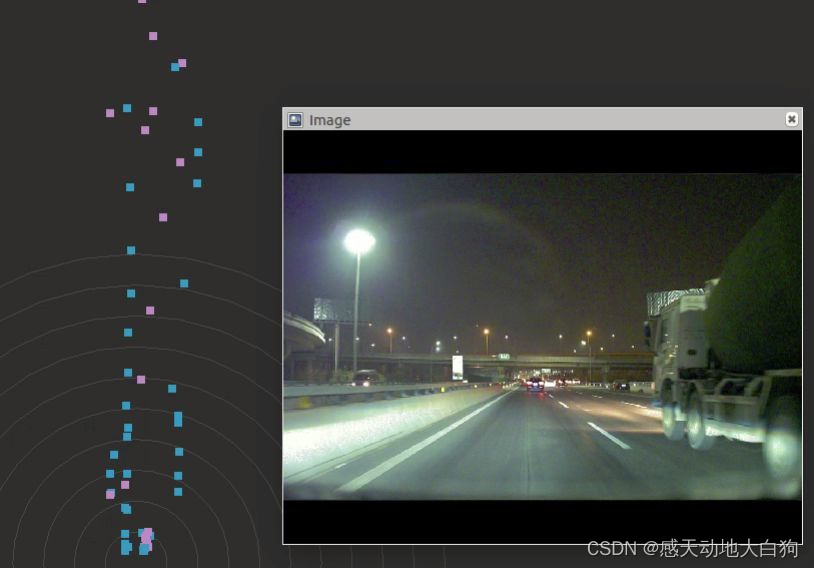814x568 pixels.
Task: Click the Image panel icon in title bar
Action: click(x=295, y=120)
